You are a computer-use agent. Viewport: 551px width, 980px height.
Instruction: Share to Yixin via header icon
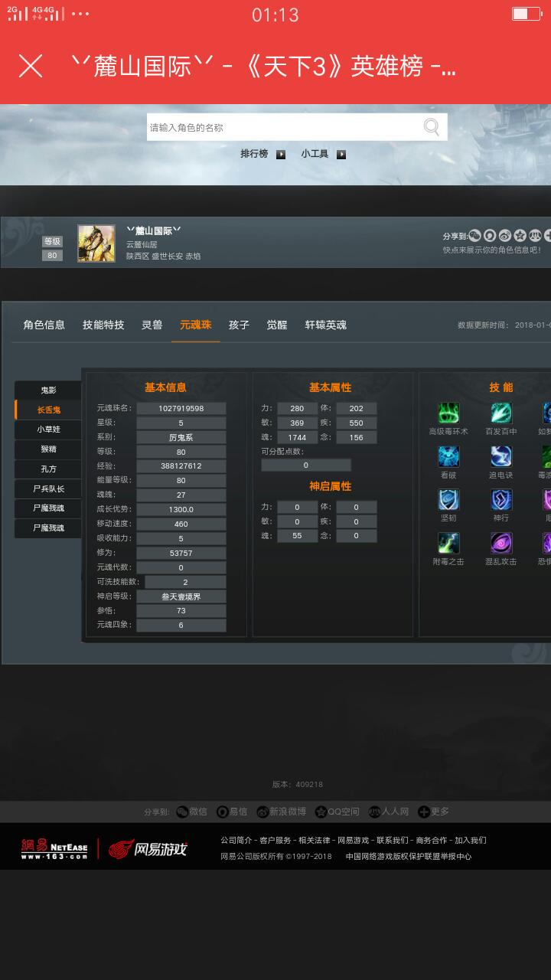point(491,236)
